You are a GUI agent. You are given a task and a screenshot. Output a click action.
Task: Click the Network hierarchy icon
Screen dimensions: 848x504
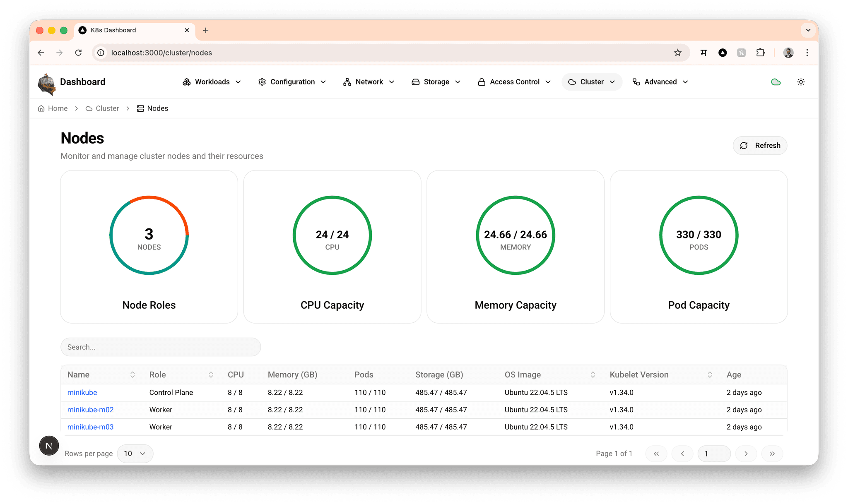click(347, 82)
